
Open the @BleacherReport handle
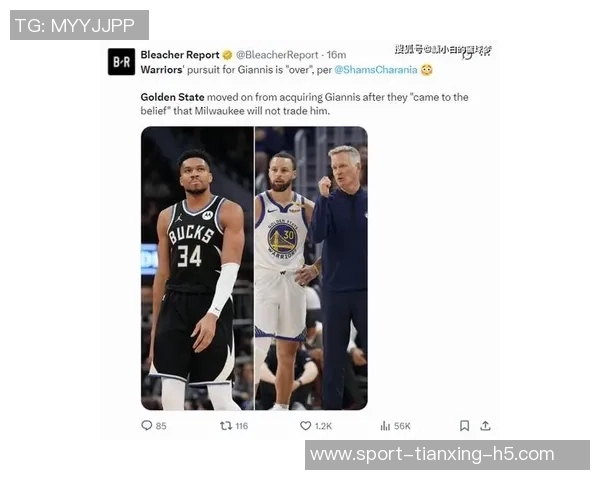click(x=277, y=55)
